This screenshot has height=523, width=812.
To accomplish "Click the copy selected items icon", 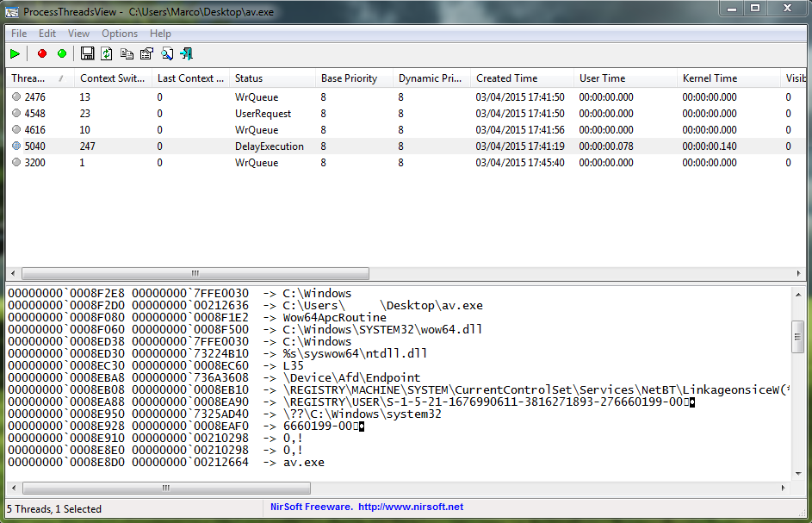I will pos(127,53).
